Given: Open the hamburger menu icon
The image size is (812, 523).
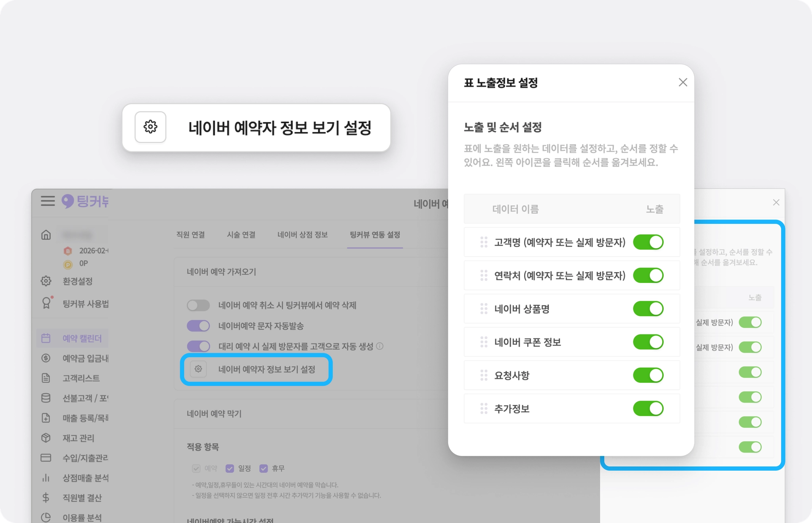Looking at the screenshot, I should (48, 201).
